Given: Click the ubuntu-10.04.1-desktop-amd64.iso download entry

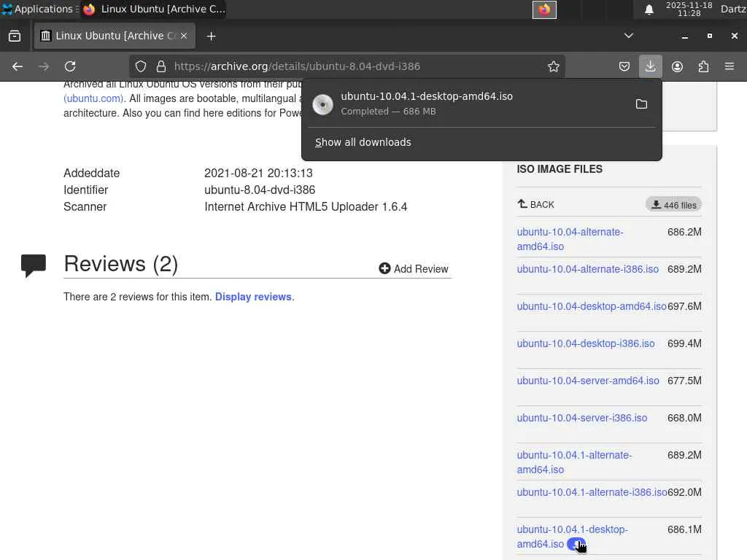Looking at the screenshot, I should 481,104.
